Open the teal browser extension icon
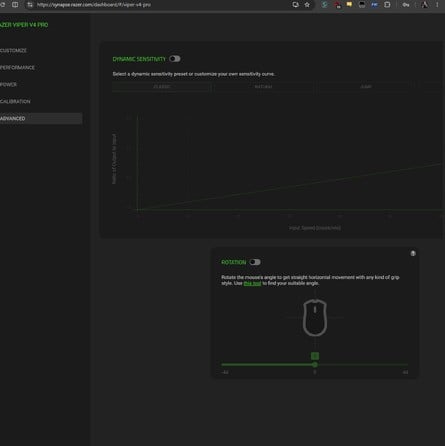The height and width of the screenshot is (446, 445). [x=324, y=5]
